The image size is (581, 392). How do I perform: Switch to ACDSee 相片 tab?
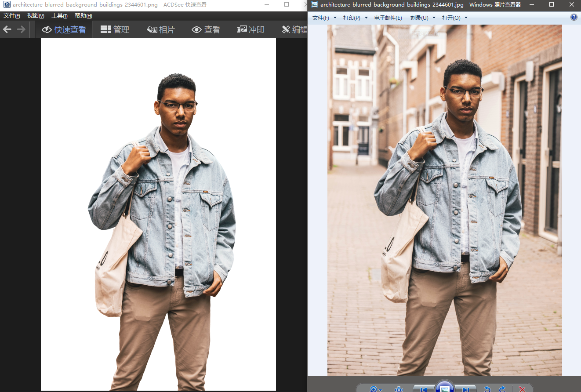pos(161,29)
